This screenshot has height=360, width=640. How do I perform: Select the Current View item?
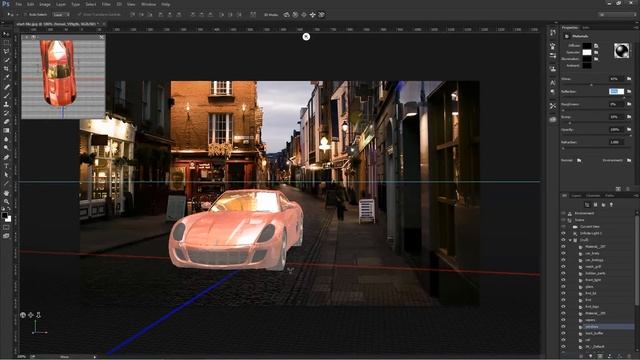pos(589,227)
